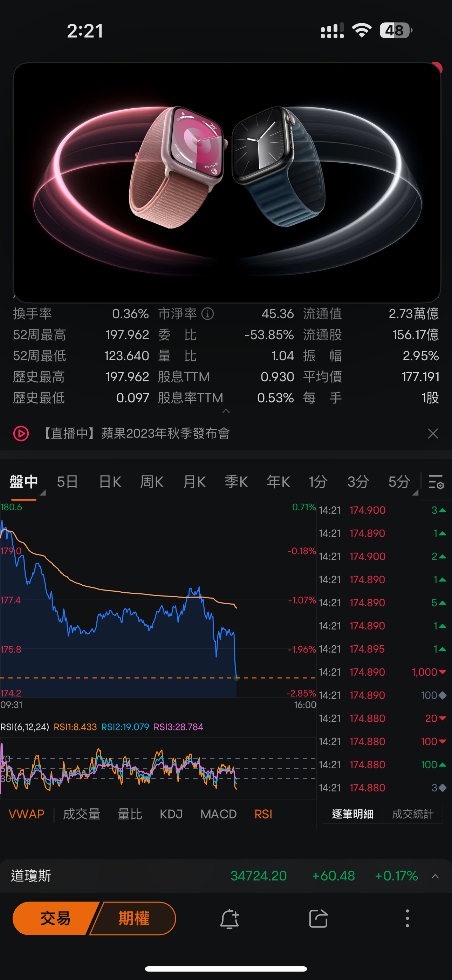Select the KDJ indicator

coord(171,814)
